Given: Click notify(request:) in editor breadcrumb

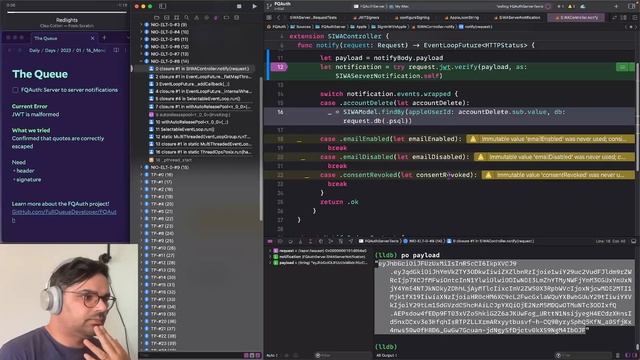Looking at the screenshot, I should tap(476, 27).
